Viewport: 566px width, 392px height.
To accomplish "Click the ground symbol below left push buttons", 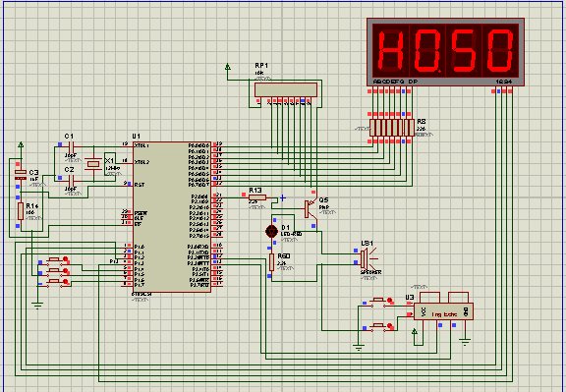I will pyautogui.click(x=37, y=305).
